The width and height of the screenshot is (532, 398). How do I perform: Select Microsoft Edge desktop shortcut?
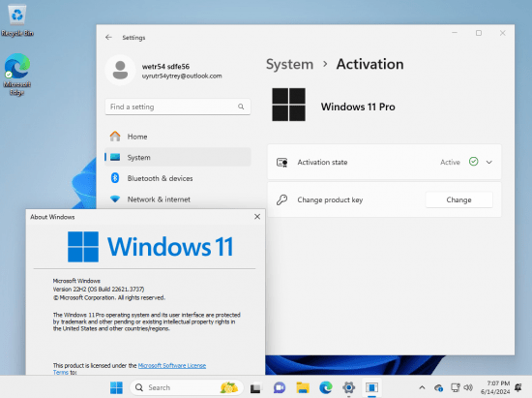[17, 74]
